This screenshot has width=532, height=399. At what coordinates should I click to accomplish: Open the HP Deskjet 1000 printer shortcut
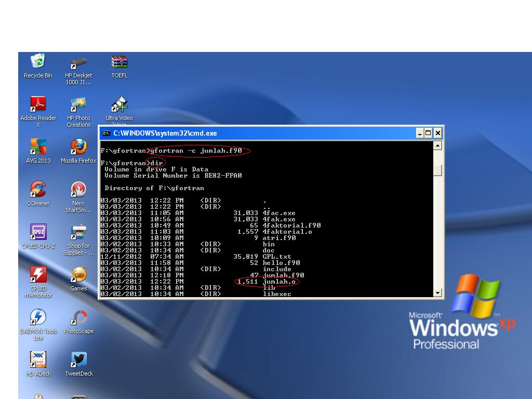(x=78, y=62)
